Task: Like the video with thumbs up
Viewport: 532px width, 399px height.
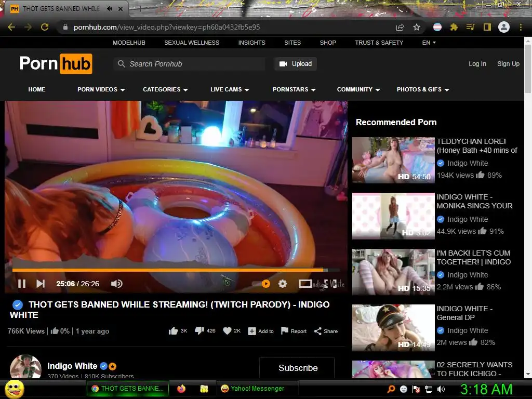Action: point(178,331)
